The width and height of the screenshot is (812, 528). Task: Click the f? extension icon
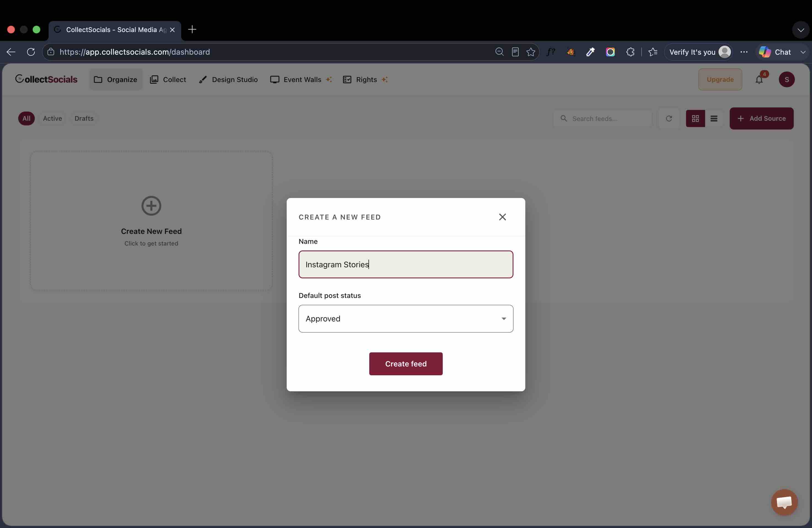tap(551, 52)
